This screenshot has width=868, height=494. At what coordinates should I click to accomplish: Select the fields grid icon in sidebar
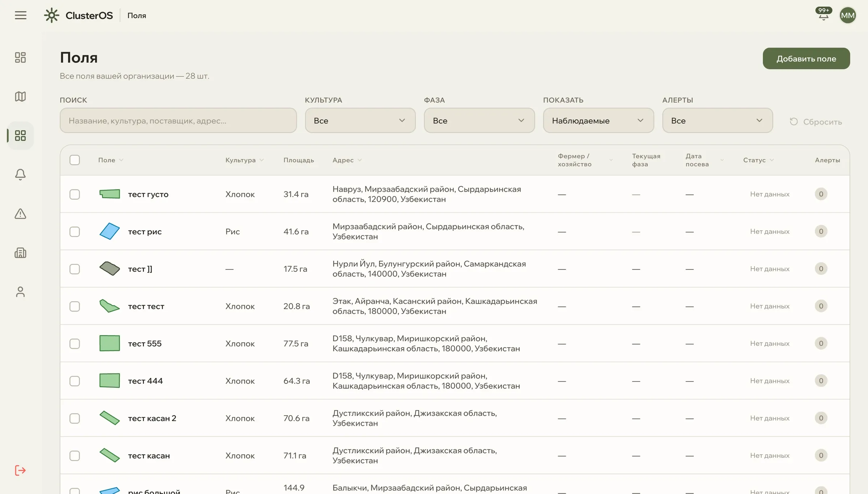point(20,136)
